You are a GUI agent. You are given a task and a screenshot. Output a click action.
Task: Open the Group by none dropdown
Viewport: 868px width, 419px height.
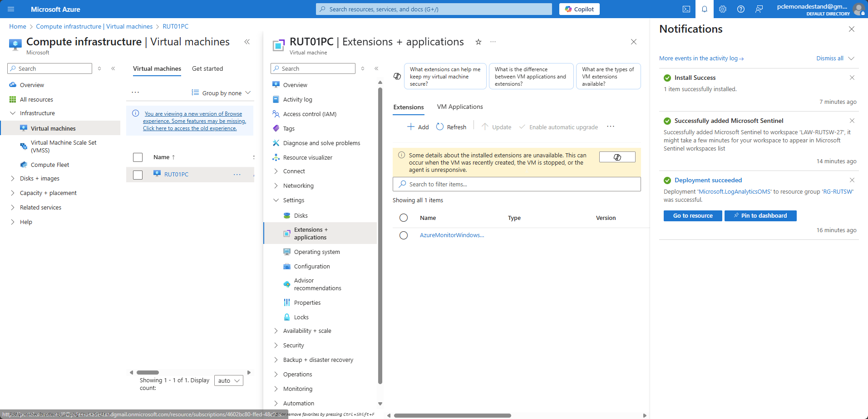pyautogui.click(x=222, y=93)
